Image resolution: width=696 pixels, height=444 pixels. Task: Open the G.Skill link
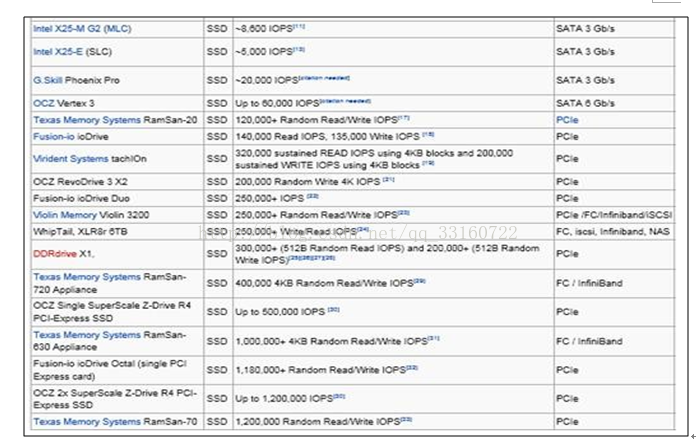pos(47,80)
